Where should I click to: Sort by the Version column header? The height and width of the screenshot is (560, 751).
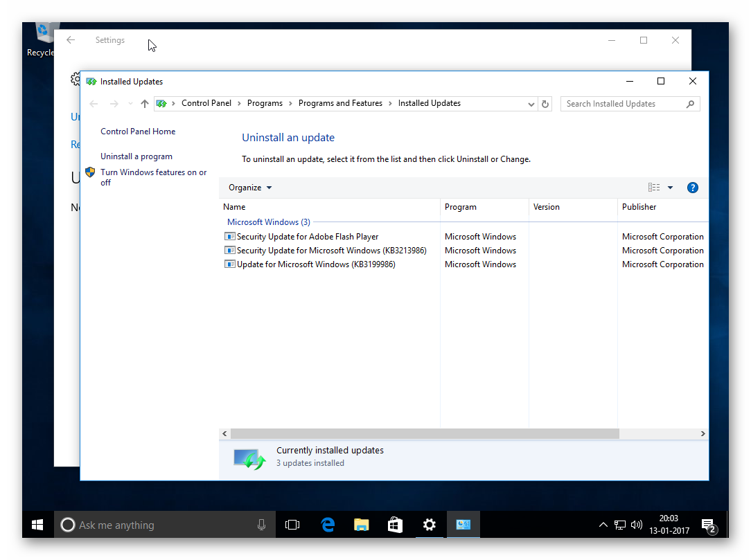click(x=573, y=207)
